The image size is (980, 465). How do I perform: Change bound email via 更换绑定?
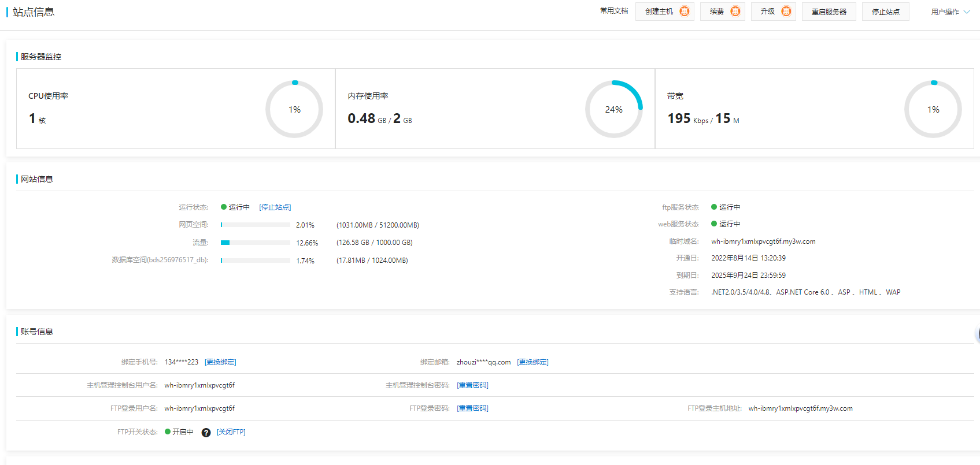tap(532, 362)
